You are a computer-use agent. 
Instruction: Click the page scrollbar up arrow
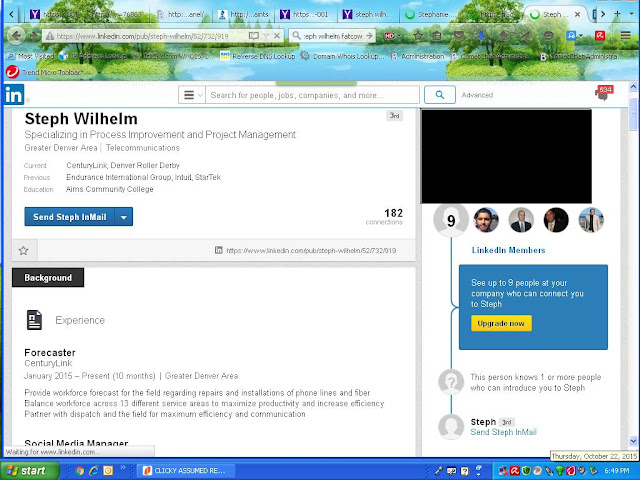633,87
